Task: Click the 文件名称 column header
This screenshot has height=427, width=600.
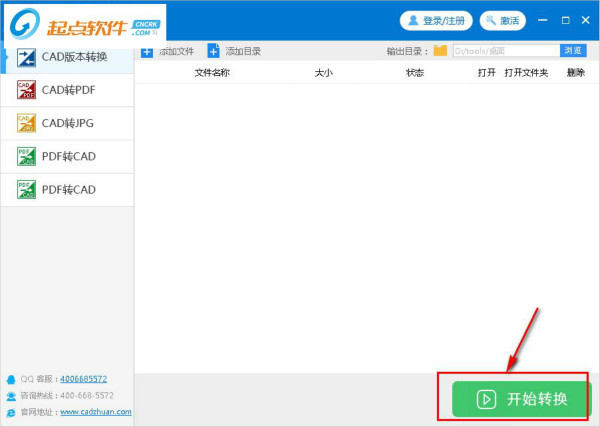Action: pos(212,73)
